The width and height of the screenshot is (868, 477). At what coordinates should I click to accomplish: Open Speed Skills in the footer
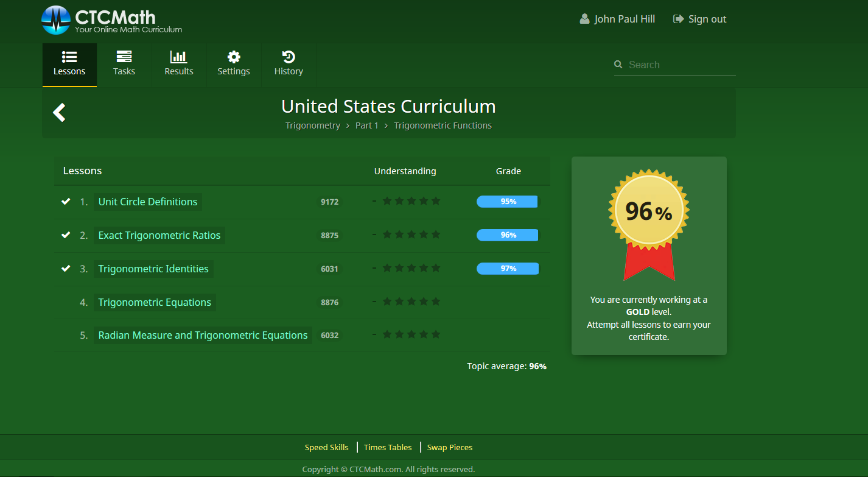click(327, 447)
